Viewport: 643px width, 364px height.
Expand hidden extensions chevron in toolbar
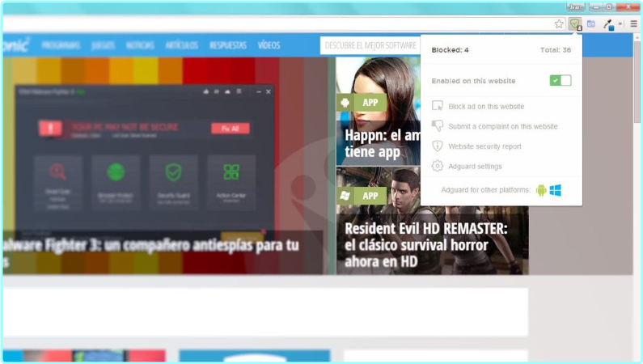(x=620, y=24)
